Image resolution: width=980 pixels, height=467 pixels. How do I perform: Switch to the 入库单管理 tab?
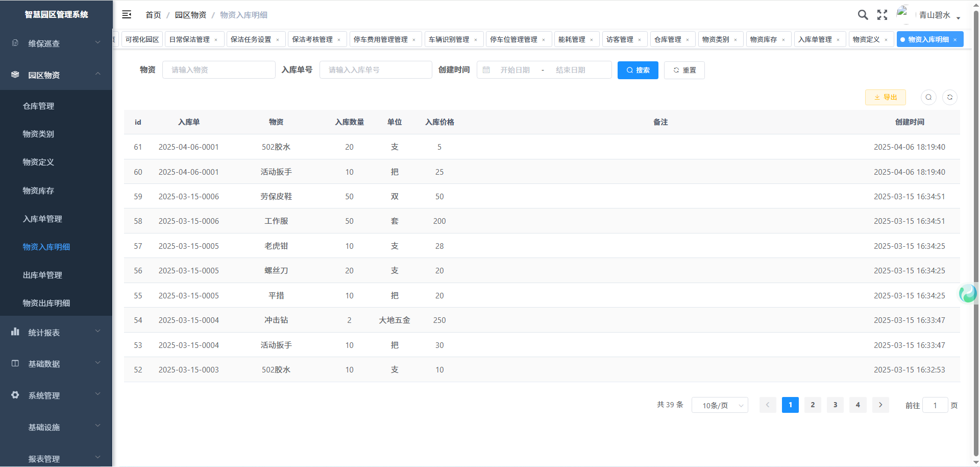(x=815, y=39)
